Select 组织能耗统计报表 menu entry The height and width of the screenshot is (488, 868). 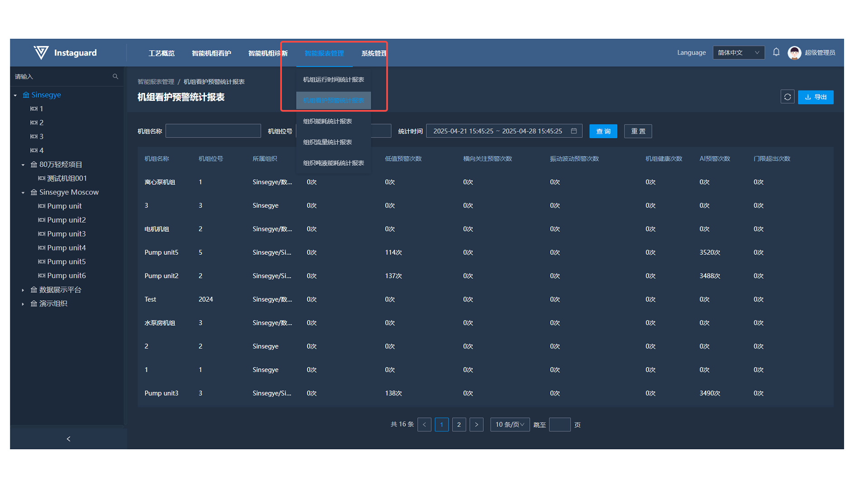click(x=327, y=121)
